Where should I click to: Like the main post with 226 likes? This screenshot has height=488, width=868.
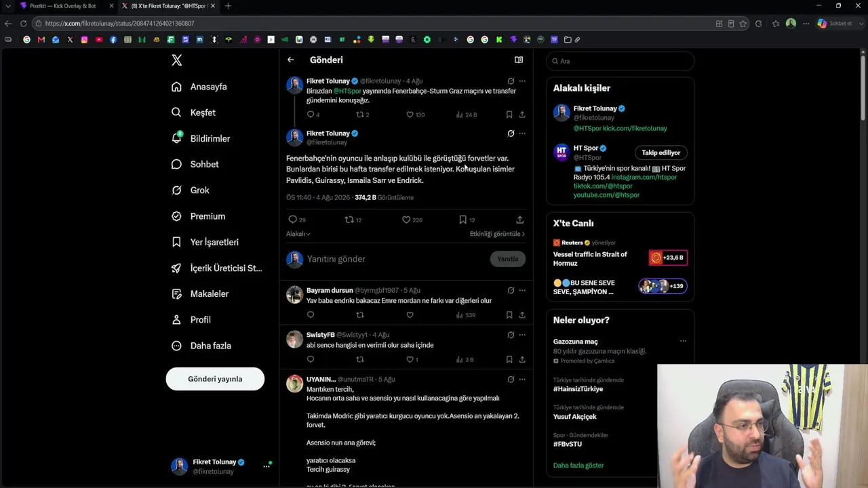pos(406,220)
